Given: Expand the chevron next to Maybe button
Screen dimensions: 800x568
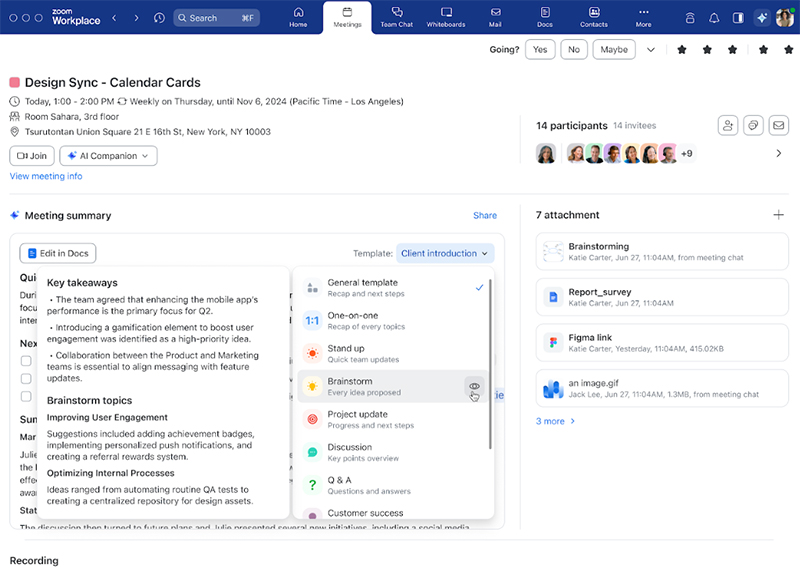Looking at the screenshot, I should (651, 50).
